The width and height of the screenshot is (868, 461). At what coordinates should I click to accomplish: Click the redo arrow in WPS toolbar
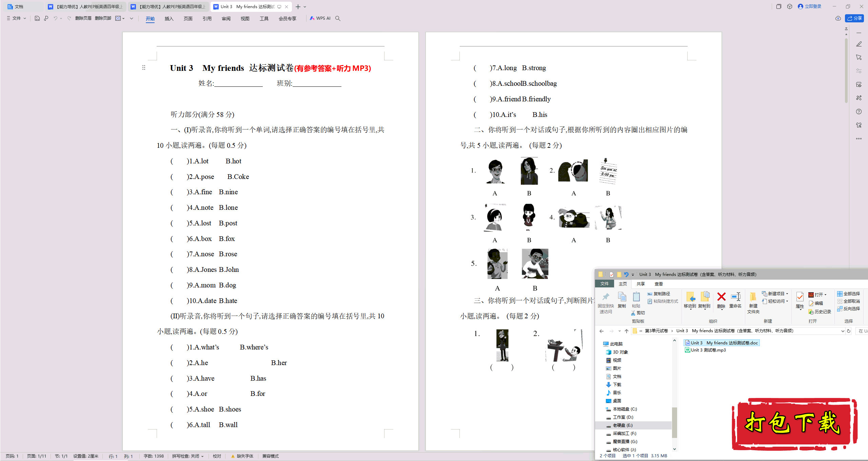pos(69,18)
